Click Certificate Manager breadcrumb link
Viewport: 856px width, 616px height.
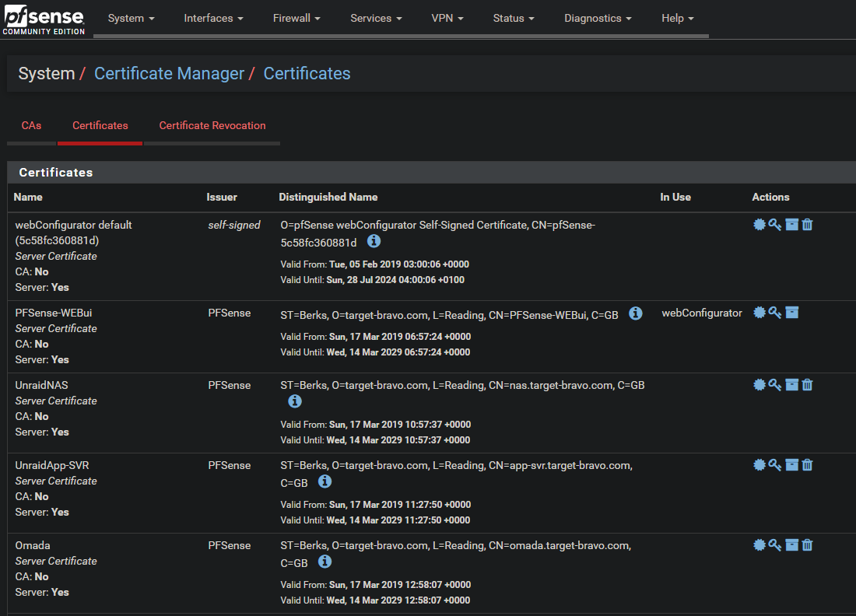pyautogui.click(x=169, y=73)
